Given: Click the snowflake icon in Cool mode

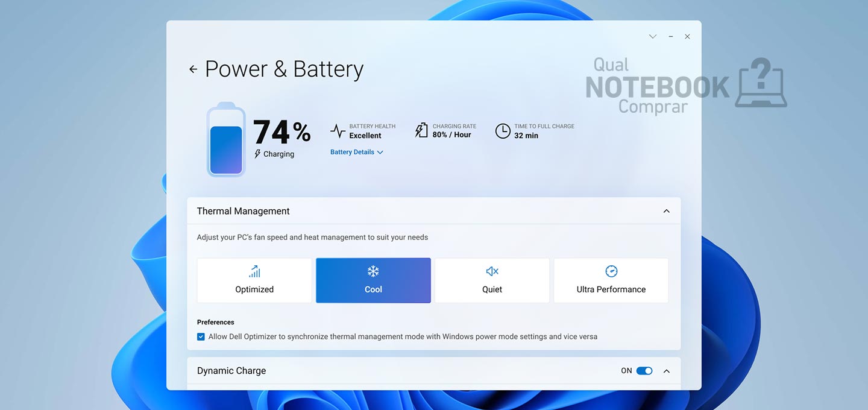Looking at the screenshot, I should (x=373, y=271).
